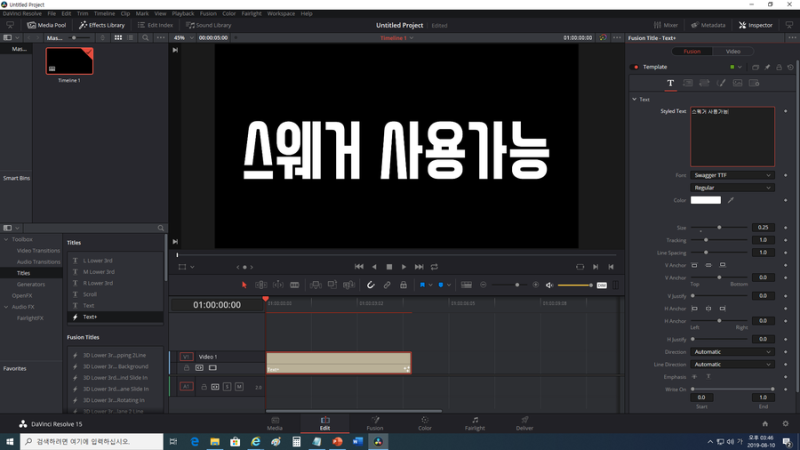Open the Edit Index panel

point(155,25)
